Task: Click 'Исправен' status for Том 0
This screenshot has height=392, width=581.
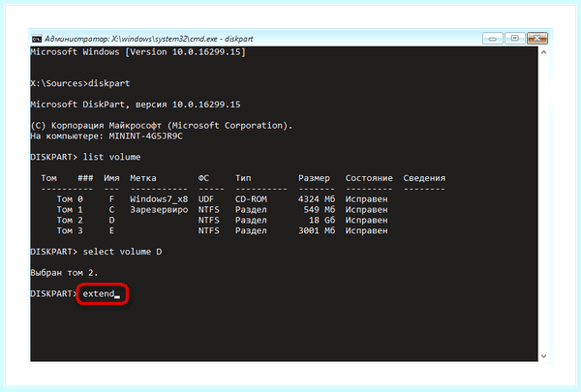Action: tap(366, 199)
